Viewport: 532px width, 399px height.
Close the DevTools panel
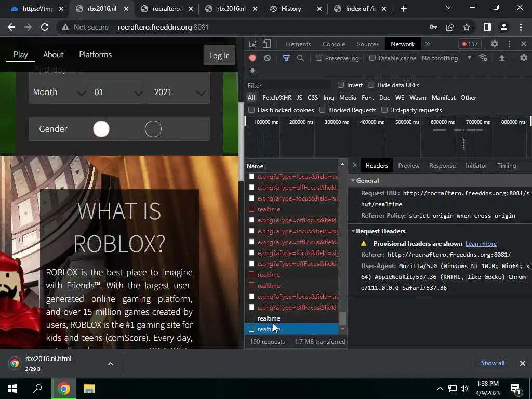(x=524, y=44)
